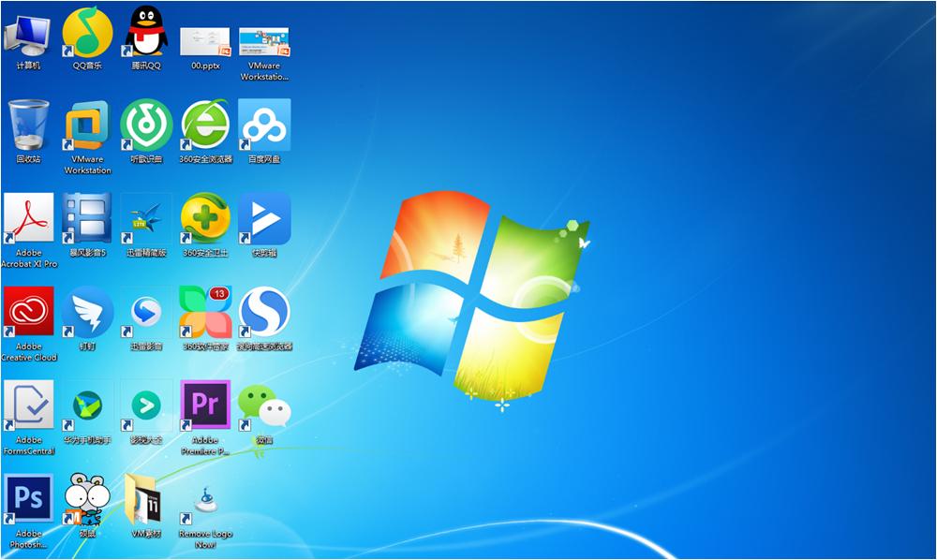Select the 影视大全 teal chevron icon

(x=146, y=405)
